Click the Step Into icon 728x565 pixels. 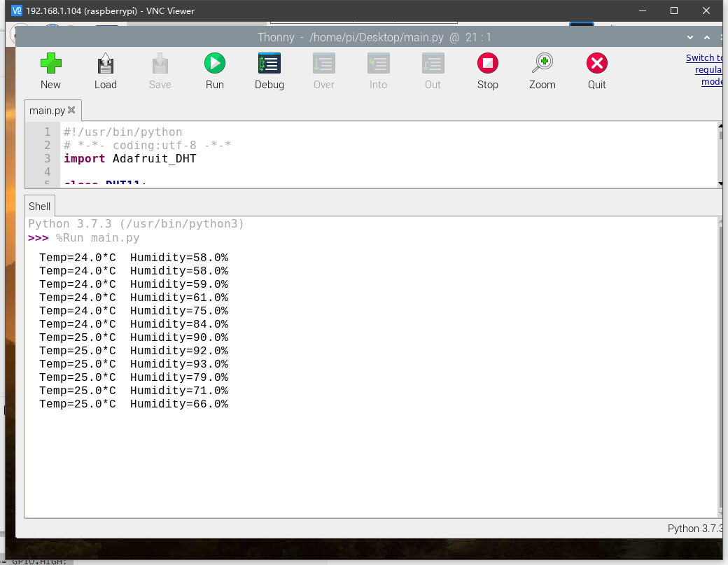[379, 64]
